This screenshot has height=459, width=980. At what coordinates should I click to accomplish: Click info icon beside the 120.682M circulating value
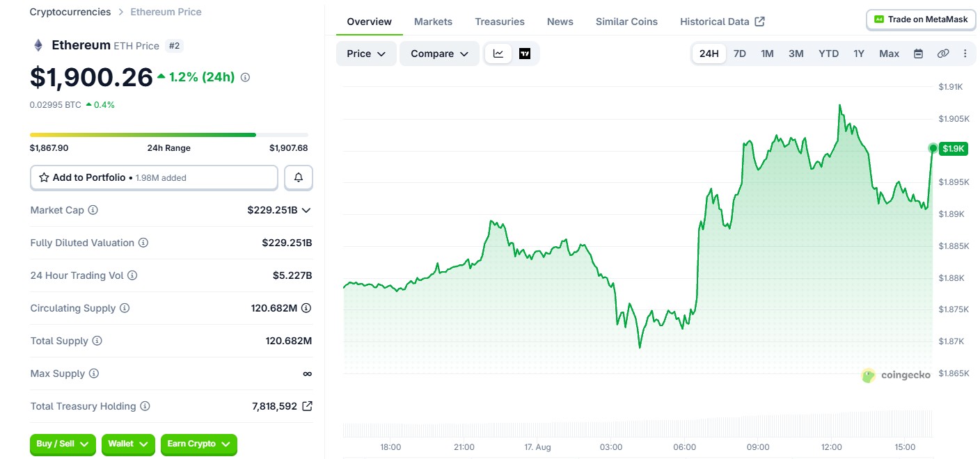[x=306, y=308]
